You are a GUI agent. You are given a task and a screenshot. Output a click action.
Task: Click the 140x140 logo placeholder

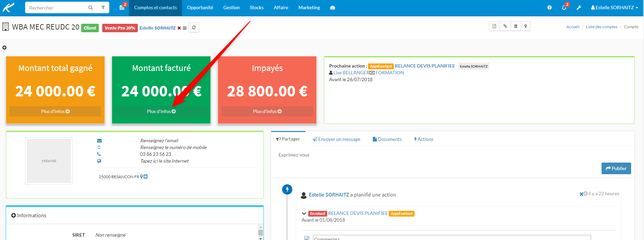[49, 161]
